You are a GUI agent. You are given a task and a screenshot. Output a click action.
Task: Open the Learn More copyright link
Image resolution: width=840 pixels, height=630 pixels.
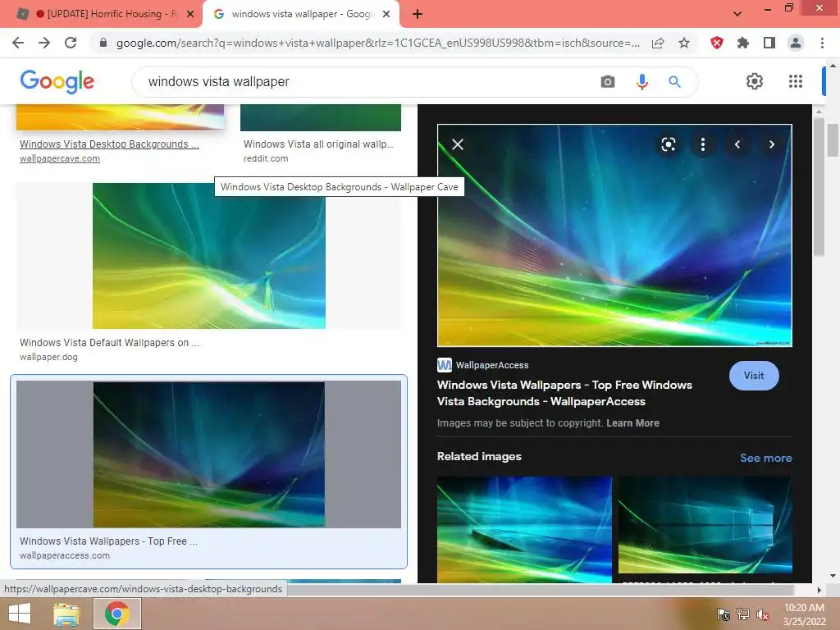632,423
